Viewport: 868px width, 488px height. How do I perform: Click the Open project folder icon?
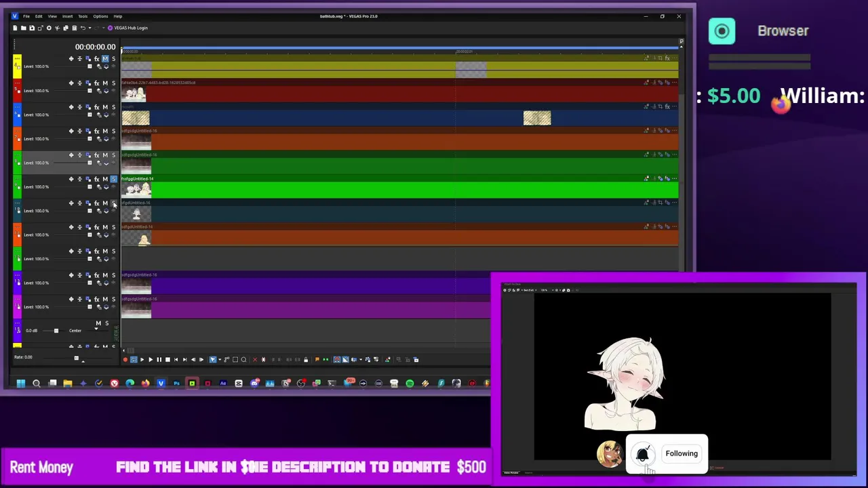click(x=23, y=28)
